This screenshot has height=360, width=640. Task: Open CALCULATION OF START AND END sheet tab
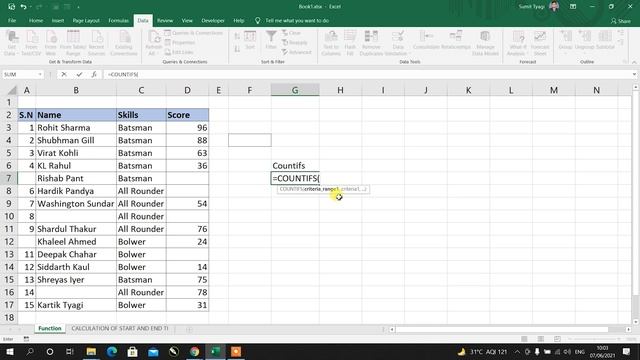[120, 329]
